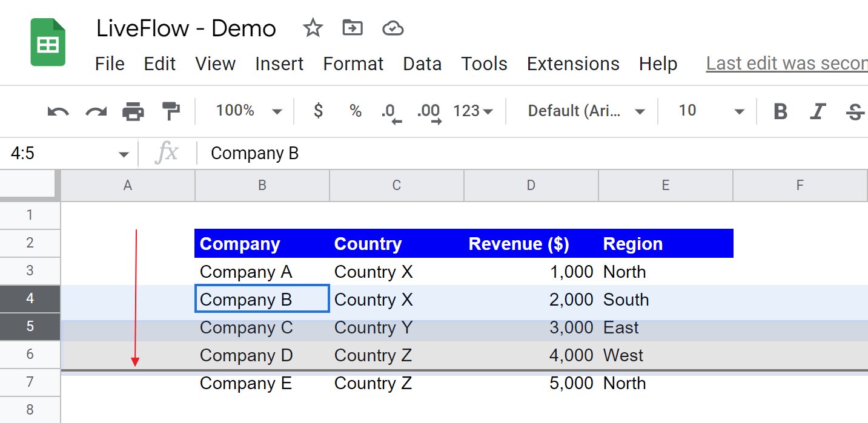Open the font dropdown showing Default (Arial)

(581, 111)
